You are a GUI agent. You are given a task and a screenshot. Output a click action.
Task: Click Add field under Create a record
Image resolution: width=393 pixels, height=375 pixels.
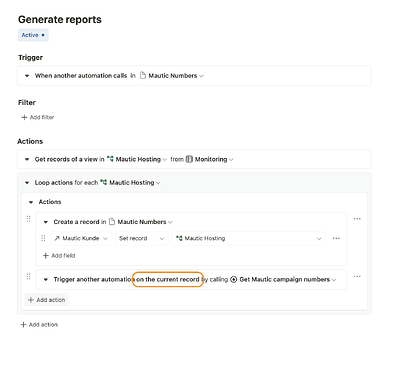pyautogui.click(x=59, y=256)
